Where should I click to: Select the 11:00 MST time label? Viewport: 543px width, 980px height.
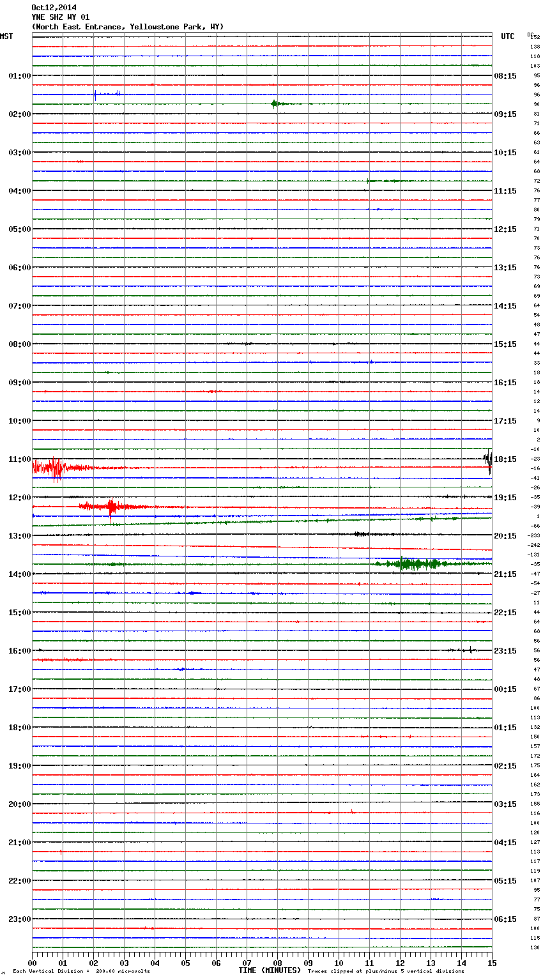[20, 459]
